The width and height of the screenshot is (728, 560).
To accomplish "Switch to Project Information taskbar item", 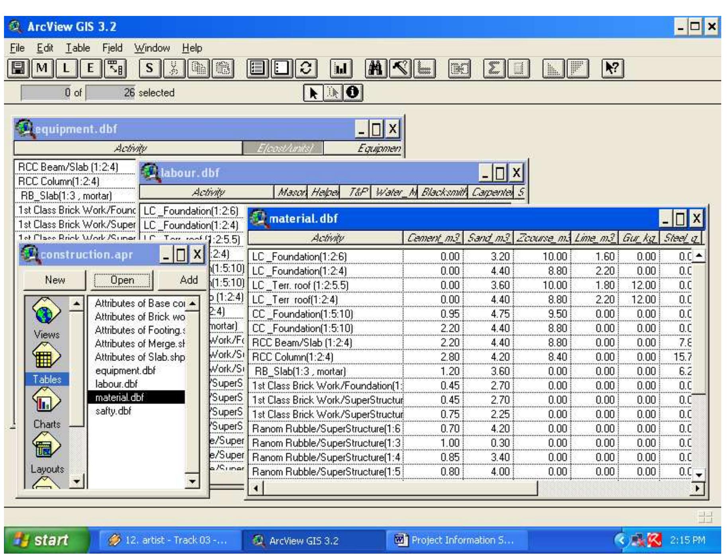I will pyautogui.click(x=455, y=540).
